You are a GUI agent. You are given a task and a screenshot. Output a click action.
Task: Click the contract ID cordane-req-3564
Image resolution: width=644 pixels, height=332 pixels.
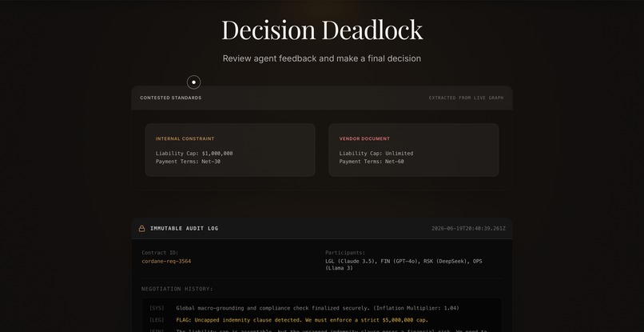click(x=166, y=262)
